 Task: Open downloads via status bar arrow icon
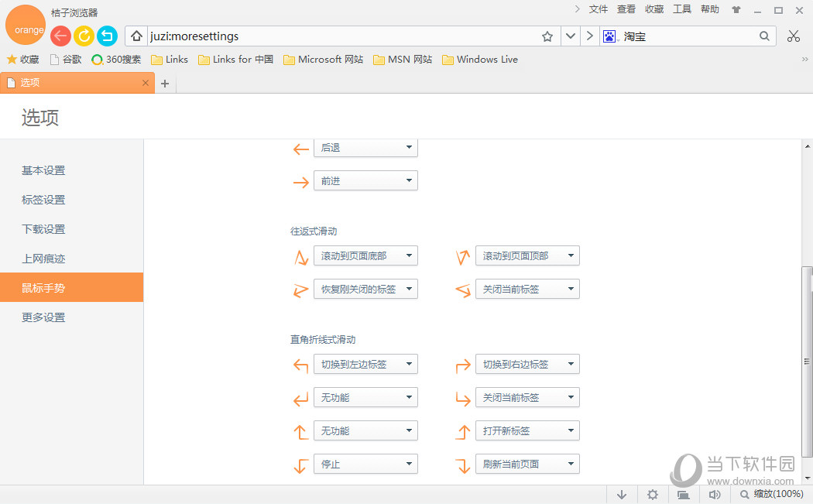pos(621,495)
